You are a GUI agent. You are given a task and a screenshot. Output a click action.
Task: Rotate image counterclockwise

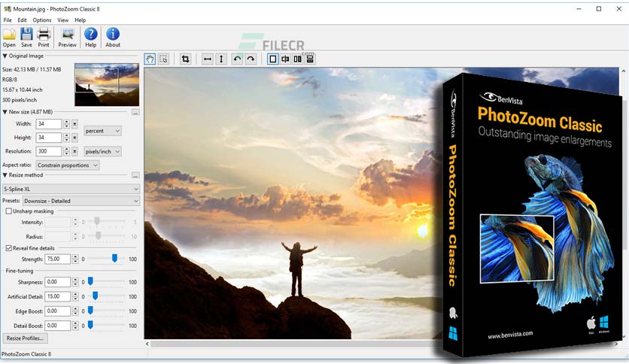pos(237,59)
